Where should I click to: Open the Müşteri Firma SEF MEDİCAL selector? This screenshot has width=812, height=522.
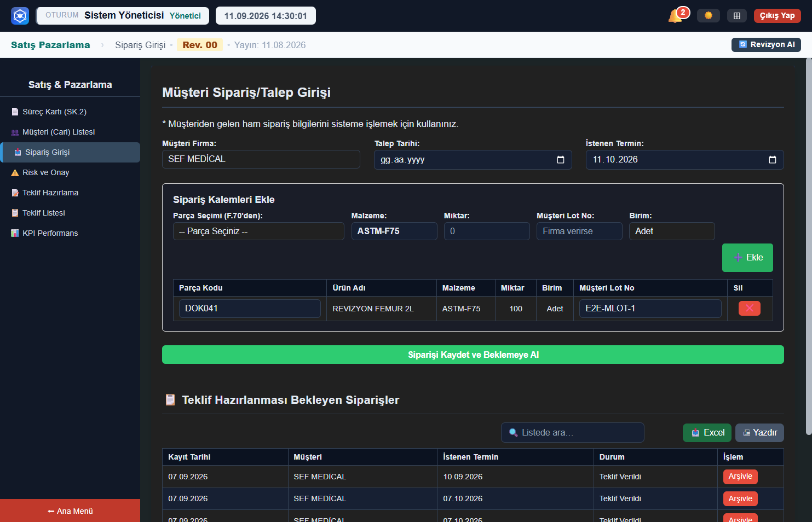[261, 159]
